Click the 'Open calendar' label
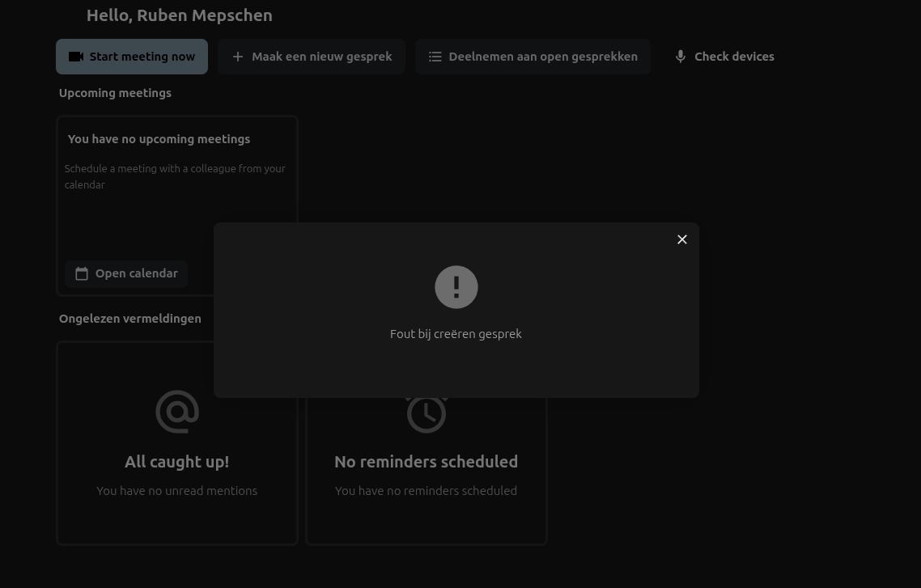 coord(136,273)
